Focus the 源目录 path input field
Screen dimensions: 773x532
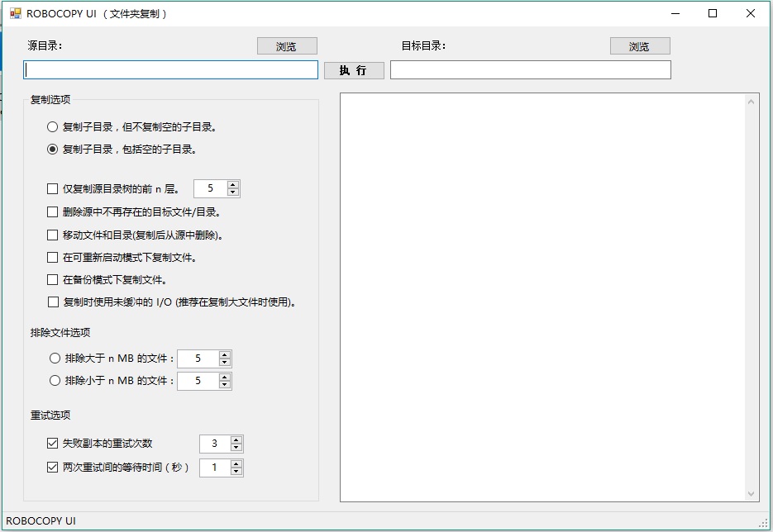pyautogui.click(x=170, y=70)
